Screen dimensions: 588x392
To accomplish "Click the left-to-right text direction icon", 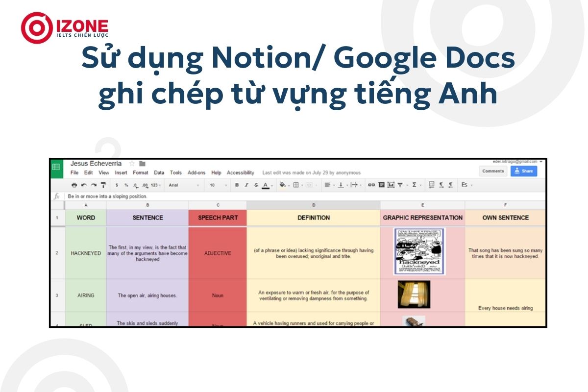I will pos(441,185).
